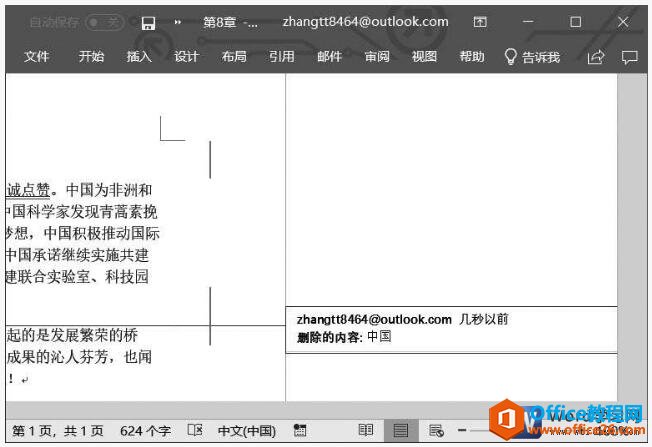Open the 设计 tab

186,56
